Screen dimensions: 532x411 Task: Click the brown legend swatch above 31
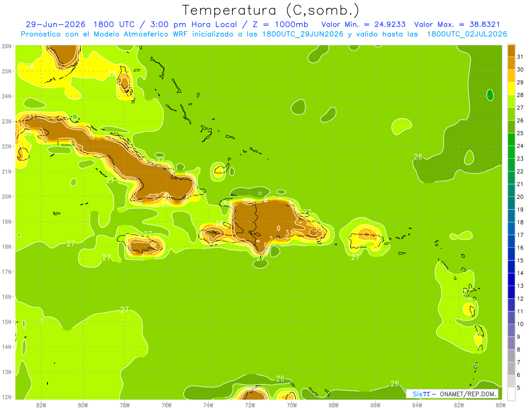pyautogui.click(x=511, y=50)
